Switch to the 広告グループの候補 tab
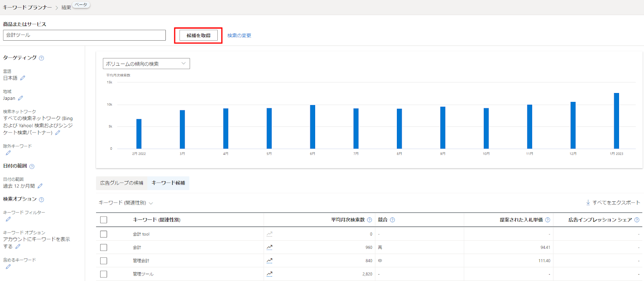Image resolution: width=644 pixels, height=281 pixels. tap(122, 183)
